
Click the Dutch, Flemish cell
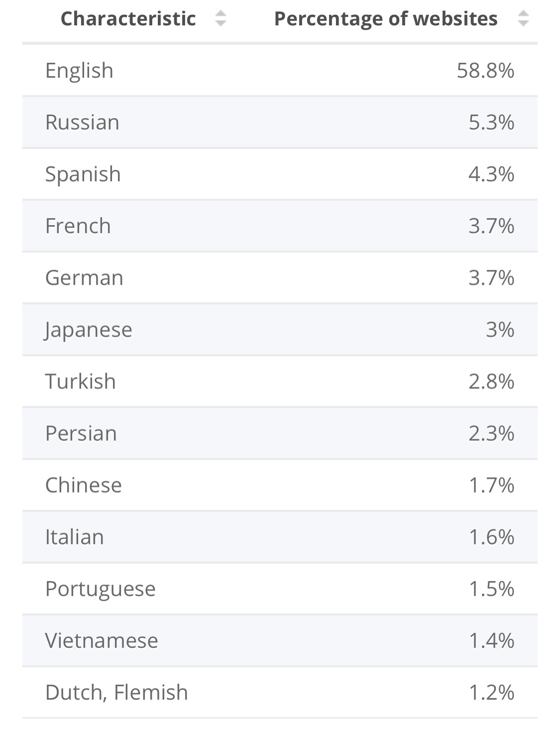tap(116, 692)
